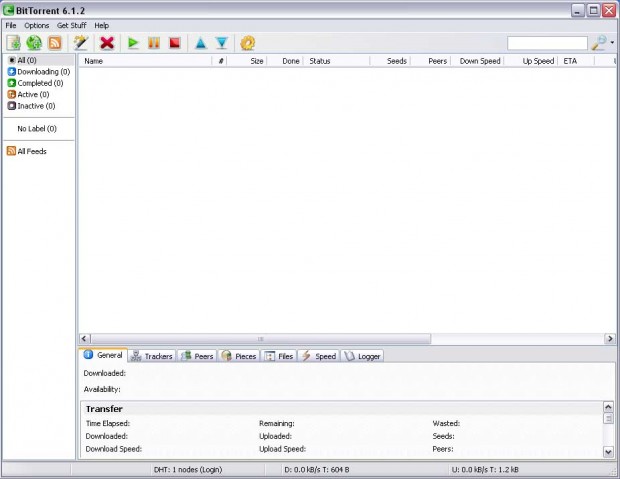This screenshot has height=479, width=620.
Task: Sort by Size column header
Action: click(x=248, y=61)
